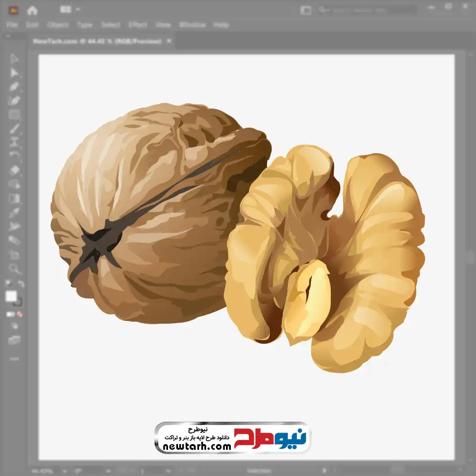The width and height of the screenshot is (476, 476).
Task: Choose the Type tool
Action: (14, 141)
